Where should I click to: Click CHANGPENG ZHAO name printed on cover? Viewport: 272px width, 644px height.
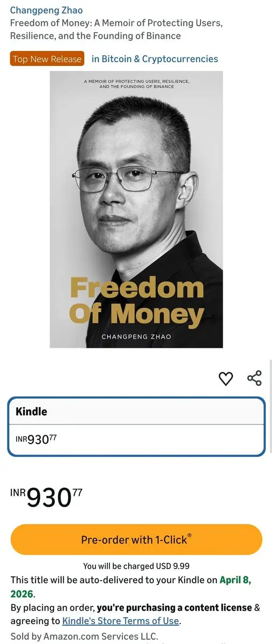136,336
